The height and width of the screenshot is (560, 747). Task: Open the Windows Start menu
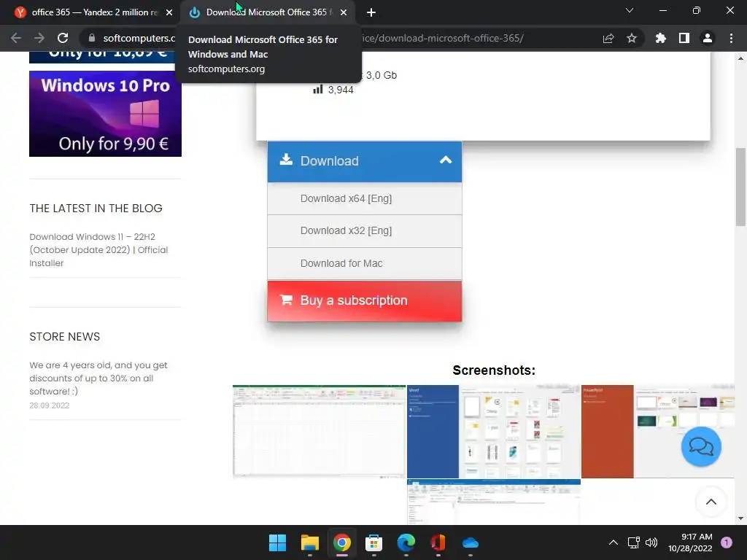tap(277, 542)
